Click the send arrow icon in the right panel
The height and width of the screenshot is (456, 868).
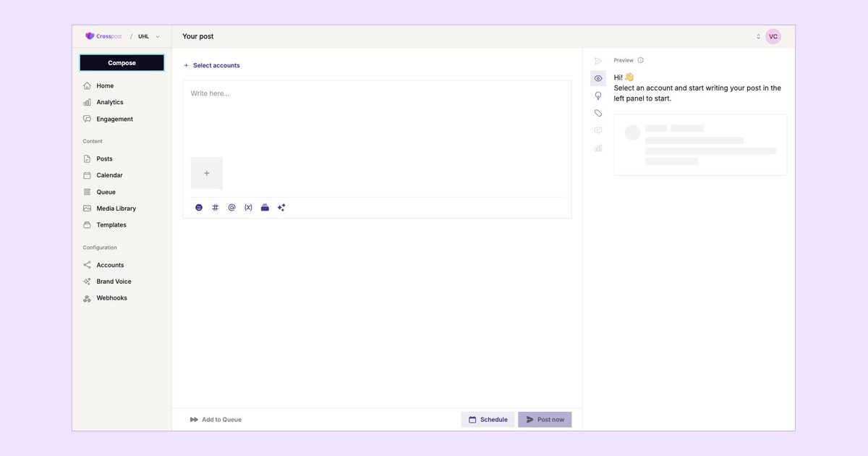(598, 61)
